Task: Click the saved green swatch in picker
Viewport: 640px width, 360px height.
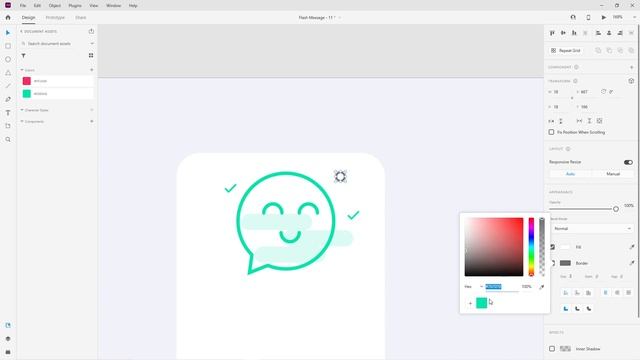Action: click(x=482, y=303)
